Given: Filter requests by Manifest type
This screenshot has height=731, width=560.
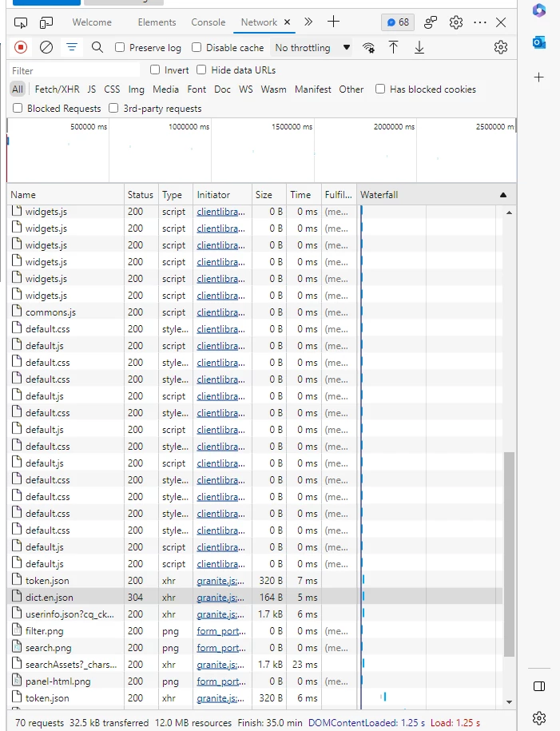Looking at the screenshot, I should (x=313, y=89).
